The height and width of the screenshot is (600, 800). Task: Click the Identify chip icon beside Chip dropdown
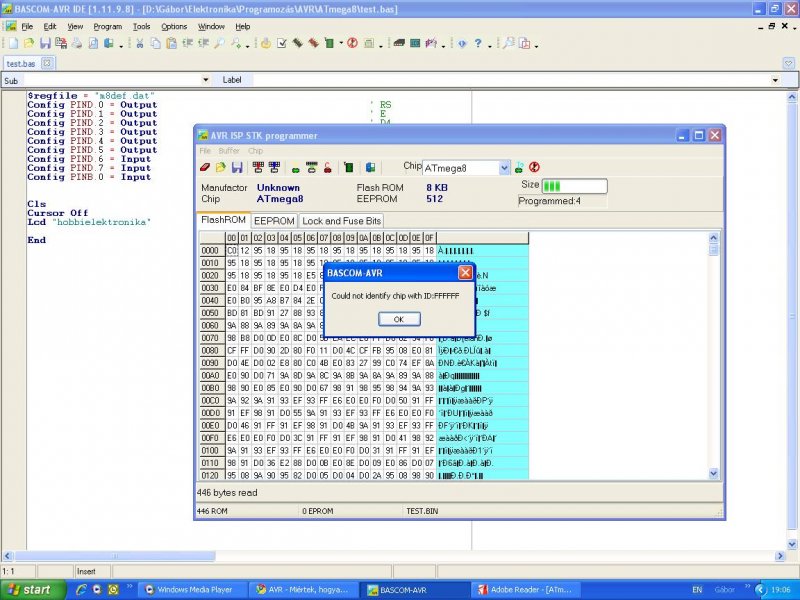(x=519, y=167)
